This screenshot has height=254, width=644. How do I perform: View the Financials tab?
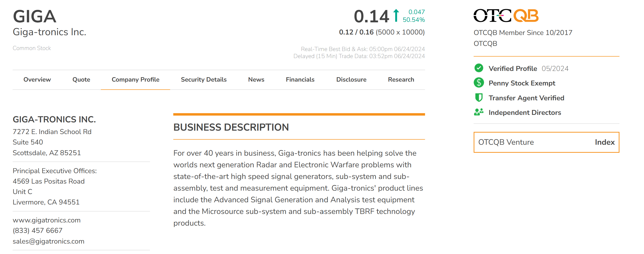(x=300, y=79)
